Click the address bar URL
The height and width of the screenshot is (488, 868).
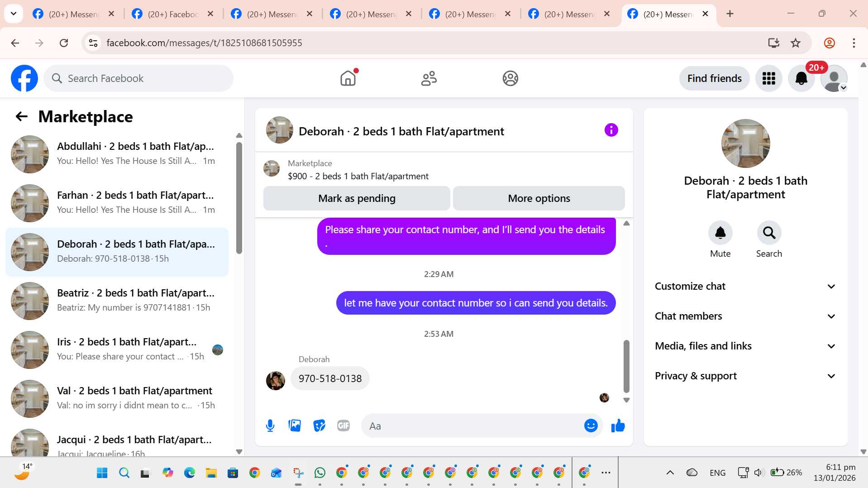click(x=204, y=43)
